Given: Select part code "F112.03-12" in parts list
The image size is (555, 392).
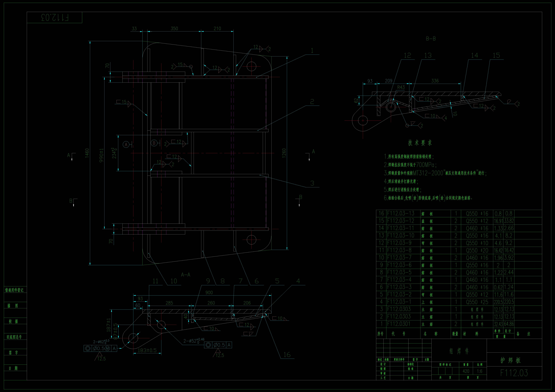Looking at the screenshot, I should click(401, 221).
